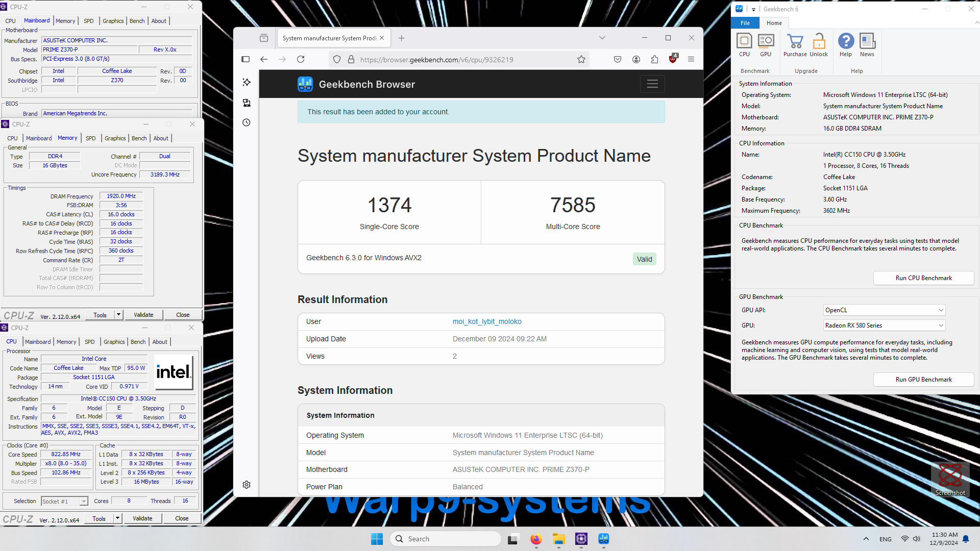Viewport: 980px width, 551px height.
Task: Click Run CPU Benchmark button
Action: coord(923,278)
